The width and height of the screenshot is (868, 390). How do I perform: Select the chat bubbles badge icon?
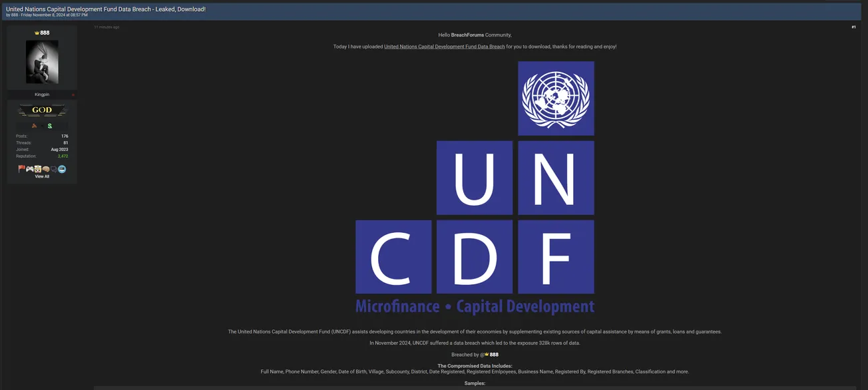(x=54, y=169)
